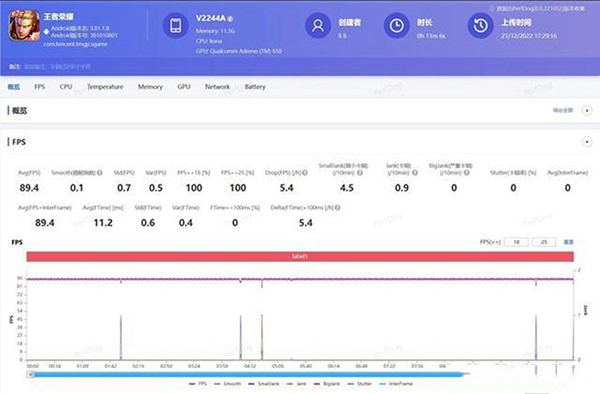Click the Std(FTime) value 0.6
600x394 pixels.
[x=148, y=223]
